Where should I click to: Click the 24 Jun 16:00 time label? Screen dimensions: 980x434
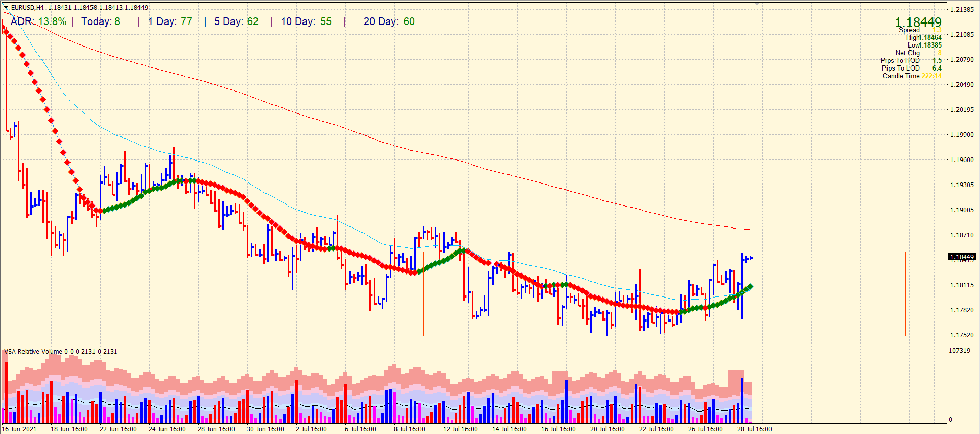167,429
